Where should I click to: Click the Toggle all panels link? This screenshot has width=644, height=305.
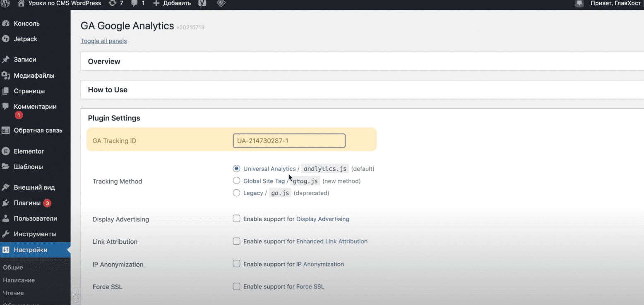103,41
